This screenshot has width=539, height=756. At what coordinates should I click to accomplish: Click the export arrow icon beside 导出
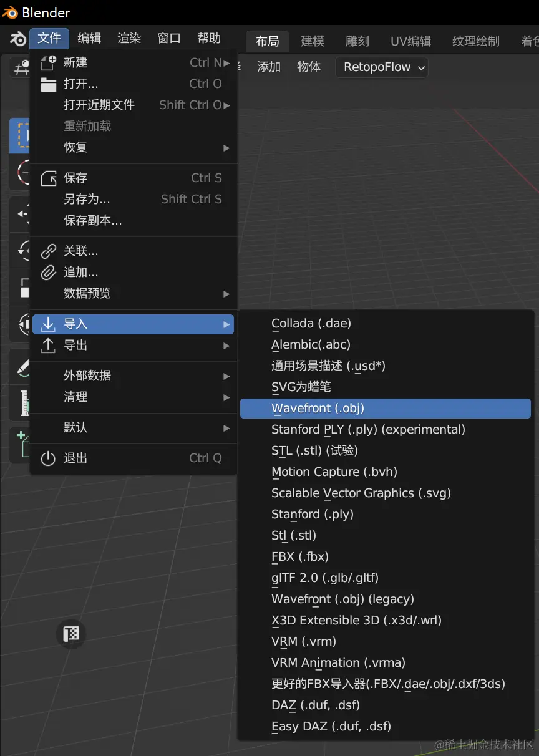(48, 345)
